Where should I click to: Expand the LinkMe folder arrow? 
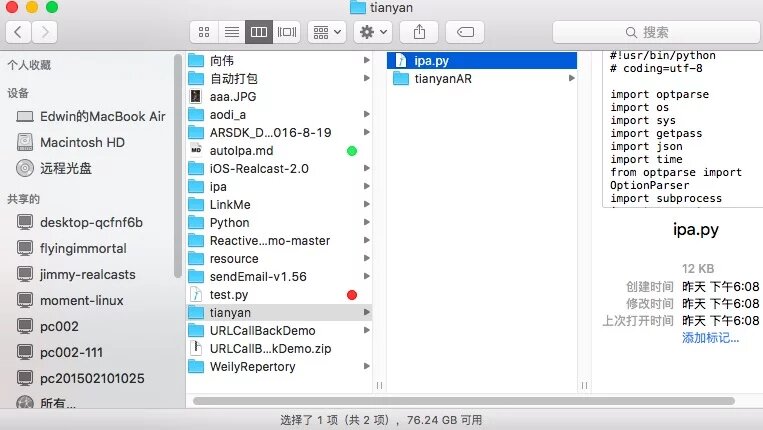tap(366, 204)
